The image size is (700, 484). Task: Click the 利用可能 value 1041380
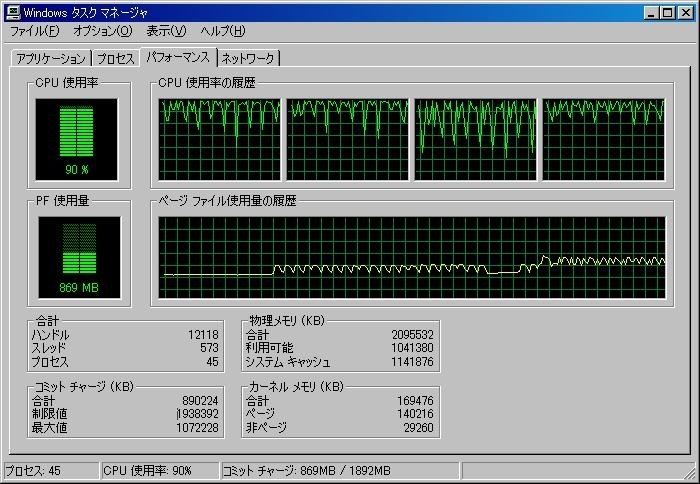point(412,347)
